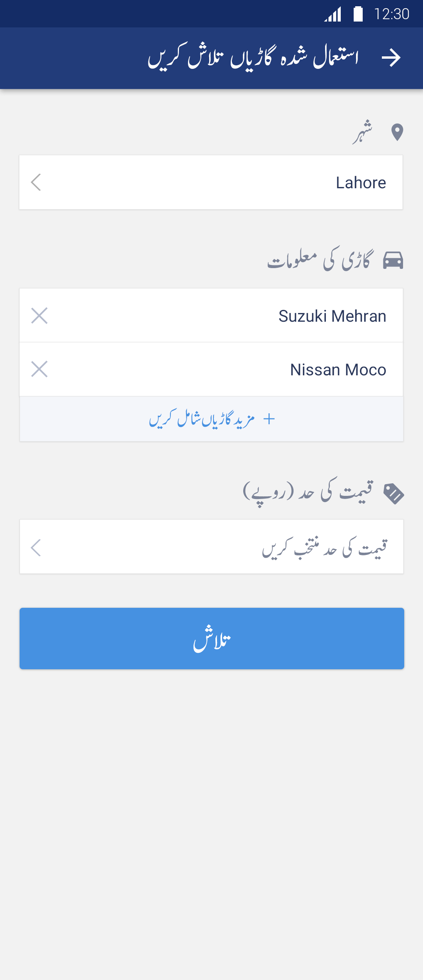Click the location pin icon
Screen dimensions: 423x980
pos(397,132)
